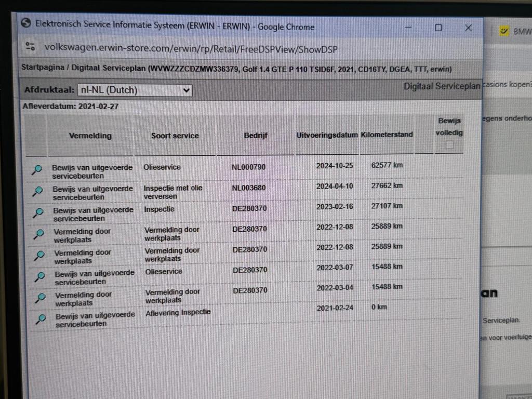Click magnifier for Inspectie met olie verversen
This screenshot has width=532, height=399.
coord(37,191)
